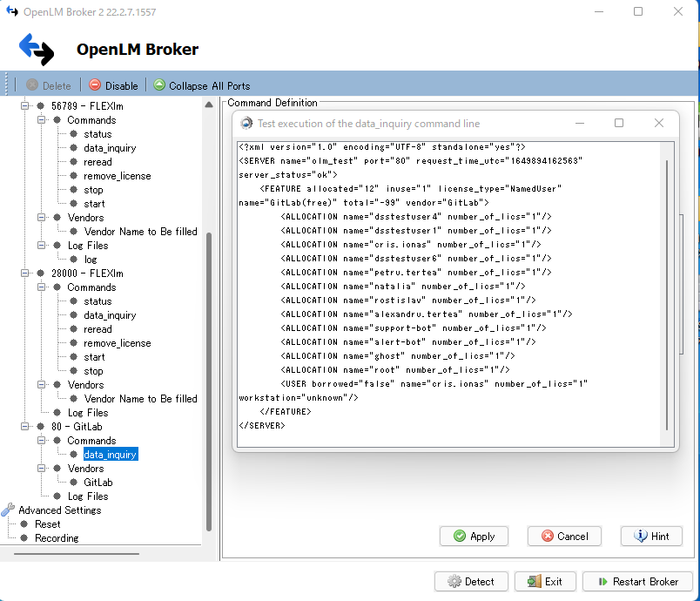The width and height of the screenshot is (700, 601).
Task: Click the Collapse All Ports icon
Action: tap(159, 85)
